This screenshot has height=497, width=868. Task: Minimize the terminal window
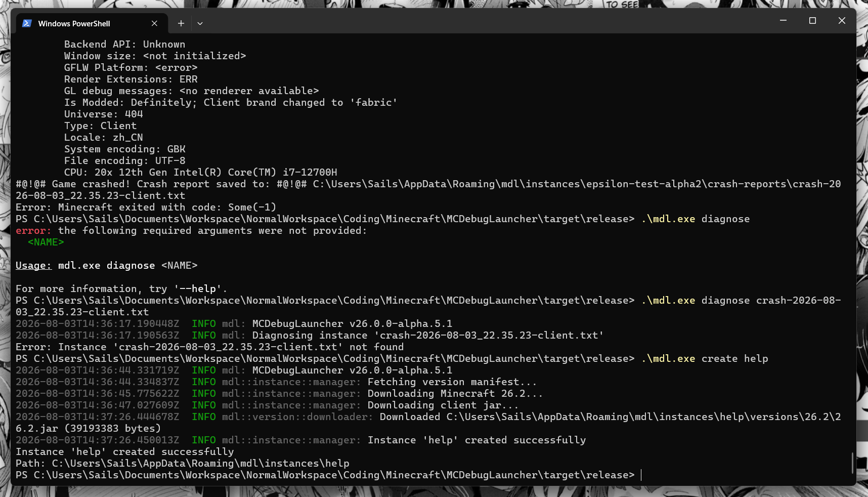[783, 20]
